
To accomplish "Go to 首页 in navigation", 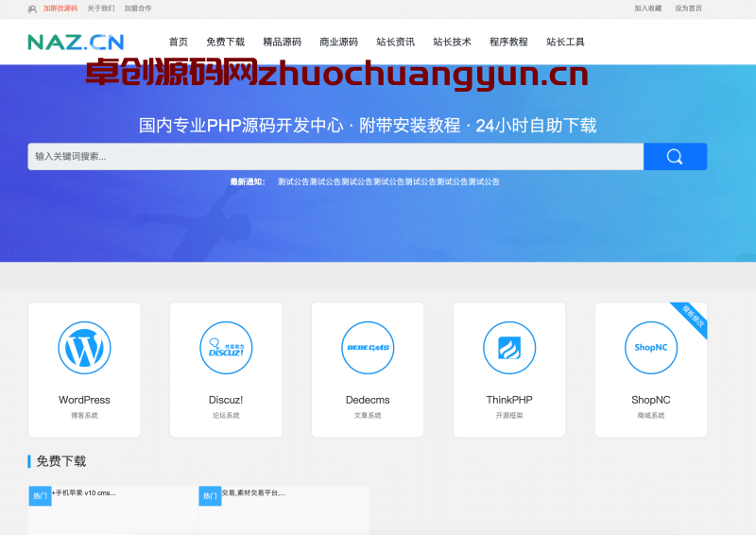I will point(179,42).
